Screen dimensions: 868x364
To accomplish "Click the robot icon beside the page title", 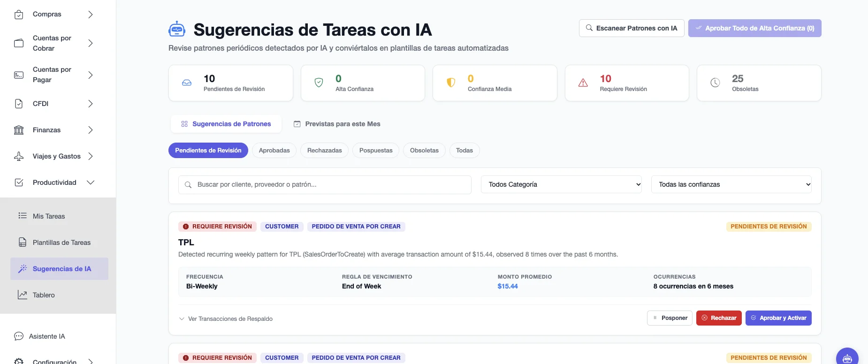I will coord(177,29).
